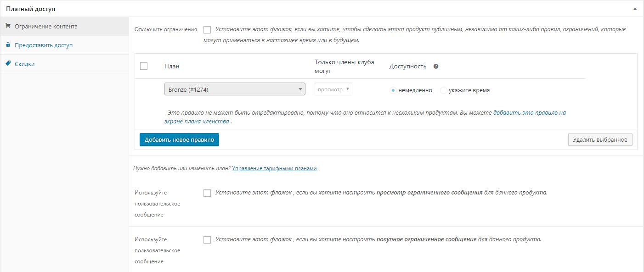Tick the select-all checkbox in rules header
Viewport: 644px width, 272px height.
coord(144,66)
